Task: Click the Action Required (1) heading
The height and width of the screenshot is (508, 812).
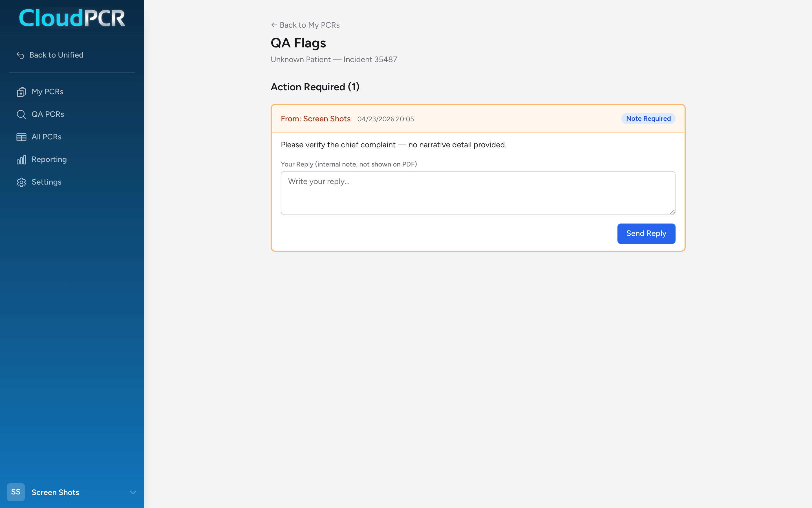Action: pos(315,87)
